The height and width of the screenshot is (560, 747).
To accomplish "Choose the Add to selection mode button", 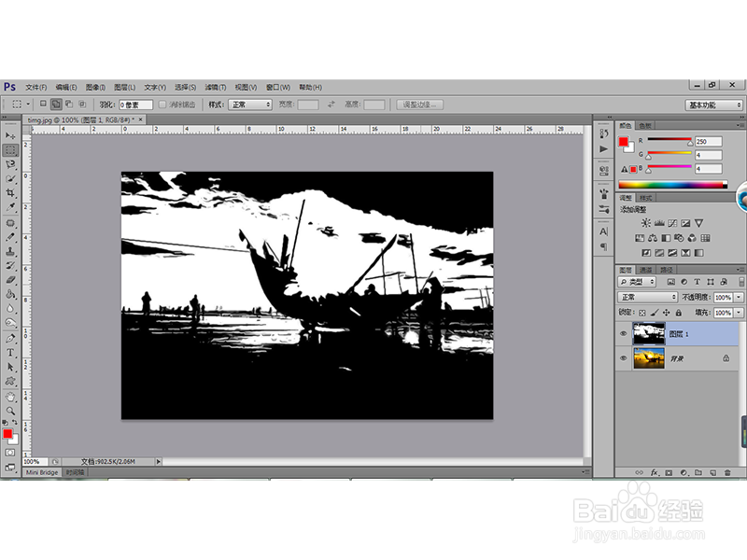I will tap(56, 104).
